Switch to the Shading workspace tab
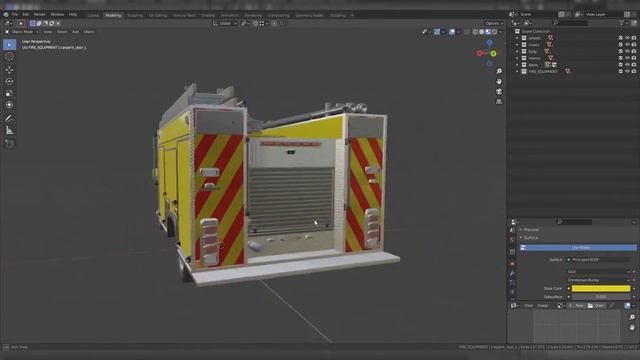 [x=208, y=16]
